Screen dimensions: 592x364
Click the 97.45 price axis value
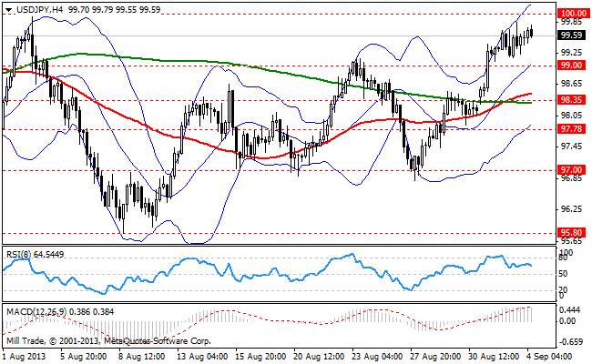(x=571, y=147)
